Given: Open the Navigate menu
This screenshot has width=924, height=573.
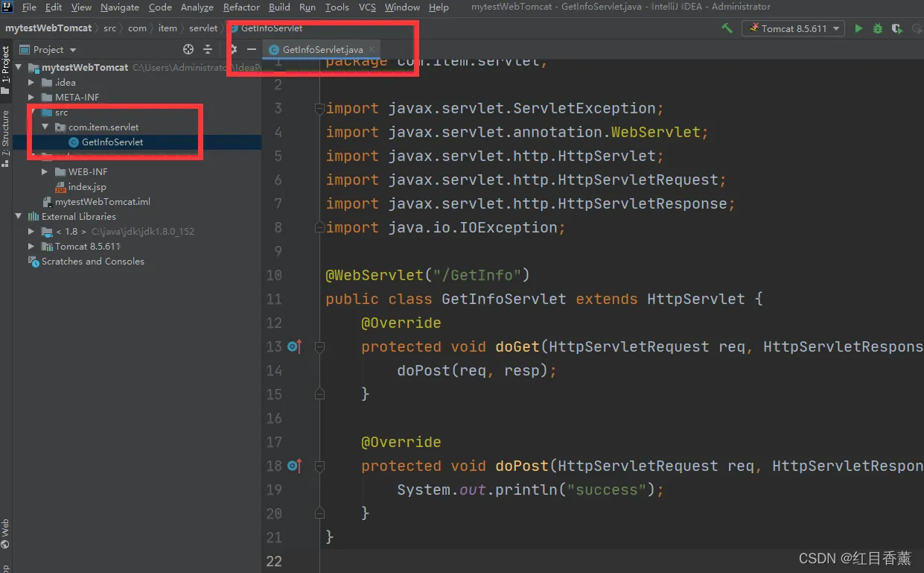Looking at the screenshot, I should pos(120,7).
